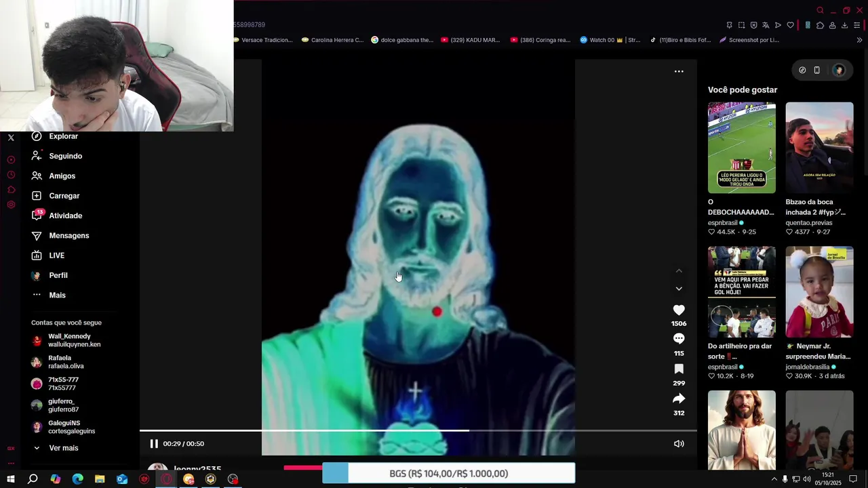Screen dimensions: 868x488
Task: Click the browser pin icon
Action: click(x=729, y=25)
